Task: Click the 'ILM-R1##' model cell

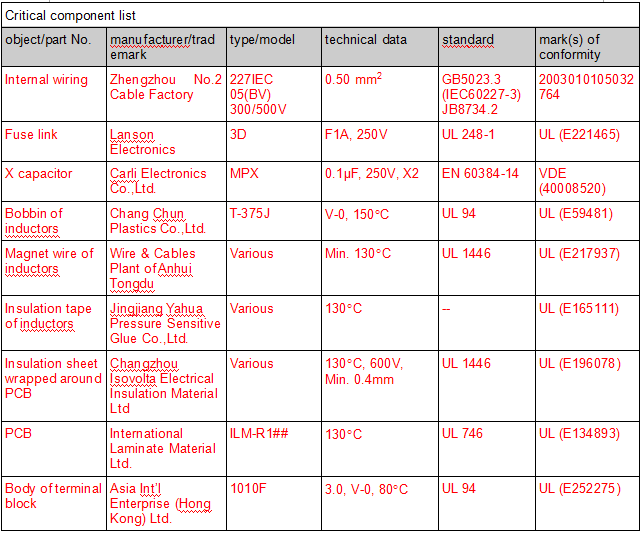Action: pyautogui.click(x=274, y=449)
